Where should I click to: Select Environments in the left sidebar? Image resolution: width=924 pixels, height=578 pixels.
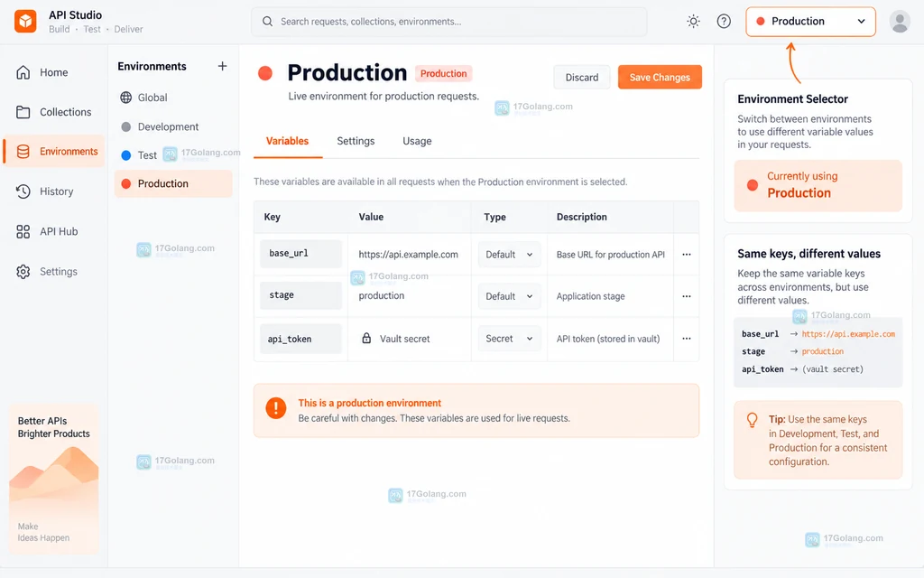pyautogui.click(x=54, y=152)
